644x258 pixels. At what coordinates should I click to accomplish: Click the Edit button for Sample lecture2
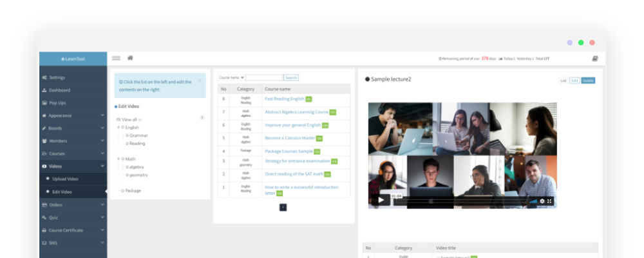pyautogui.click(x=574, y=81)
